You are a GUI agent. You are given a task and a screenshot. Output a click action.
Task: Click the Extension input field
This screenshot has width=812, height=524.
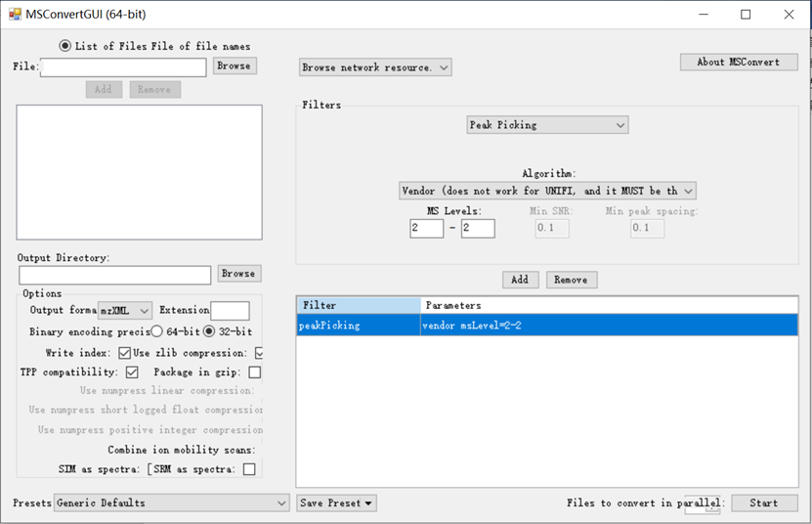(x=230, y=311)
